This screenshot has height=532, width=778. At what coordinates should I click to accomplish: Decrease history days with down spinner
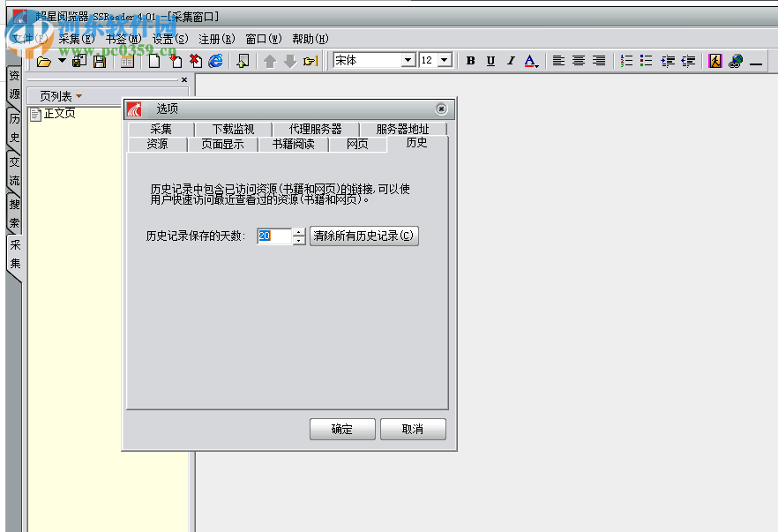coord(299,240)
